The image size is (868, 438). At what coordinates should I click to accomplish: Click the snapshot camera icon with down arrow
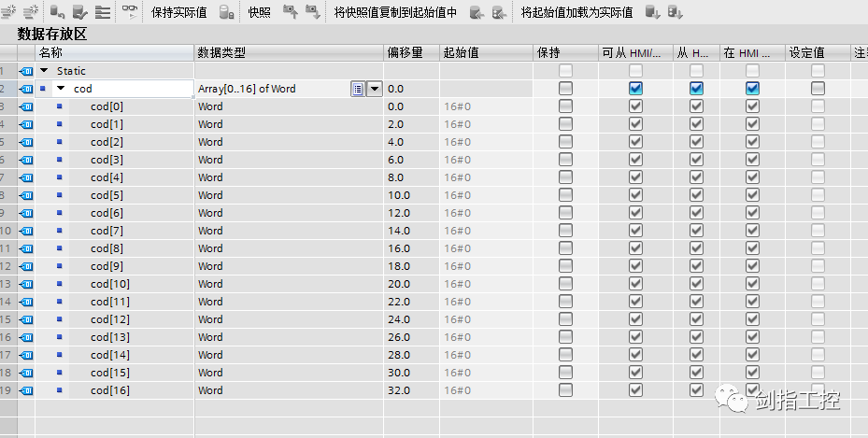click(313, 11)
